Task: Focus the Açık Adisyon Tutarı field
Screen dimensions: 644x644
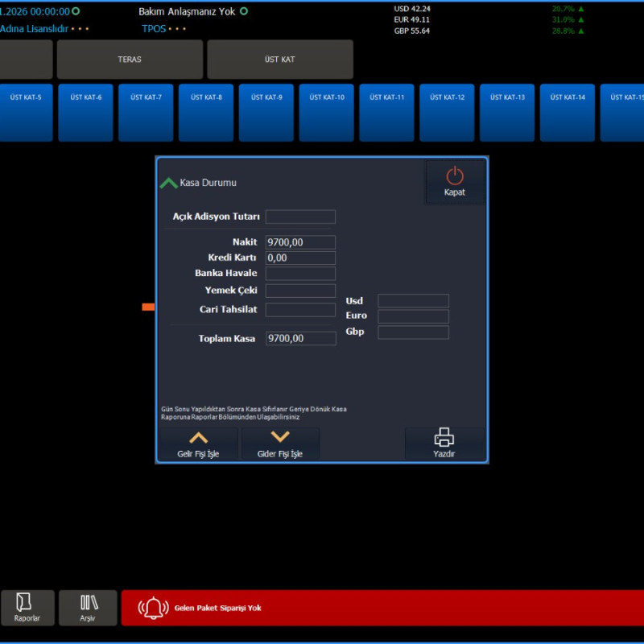Action: pos(300,217)
